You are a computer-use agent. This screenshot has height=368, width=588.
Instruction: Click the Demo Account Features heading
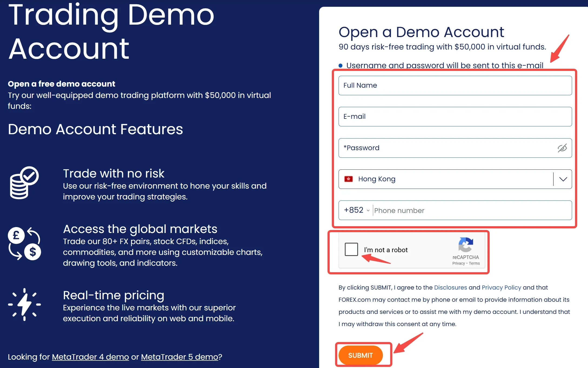[95, 129]
